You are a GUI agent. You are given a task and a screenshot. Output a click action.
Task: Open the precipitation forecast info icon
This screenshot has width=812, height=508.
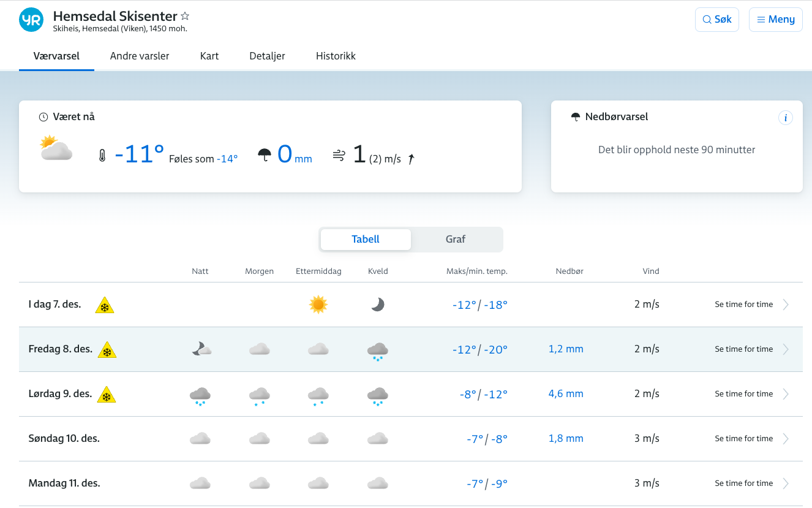785,118
